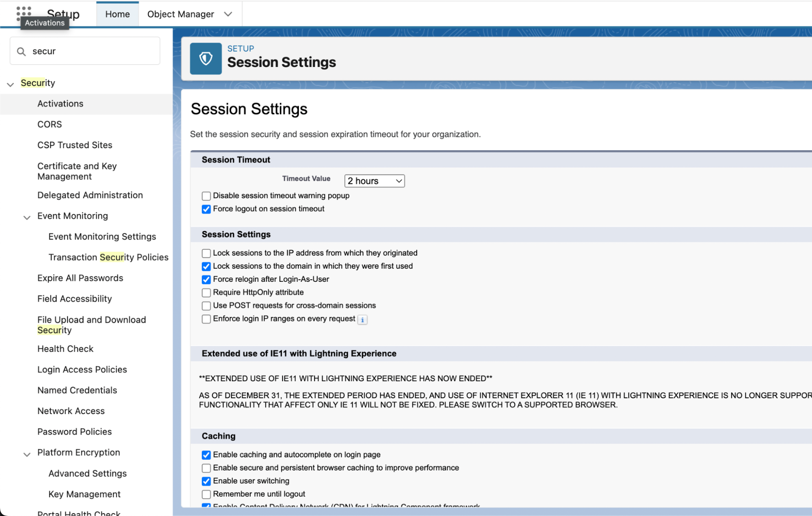Open Password Policies in sidebar
This screenshot has width=812, height=516.
click(74, 432)
